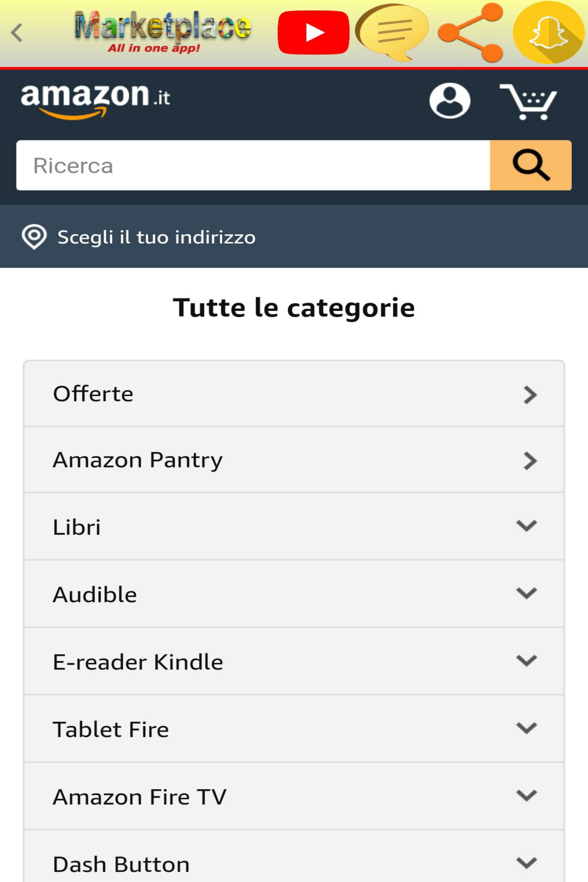Screen dimensions: 588x882
Task: Open the shopping cart icon
Action: click(x=529, y=101)
